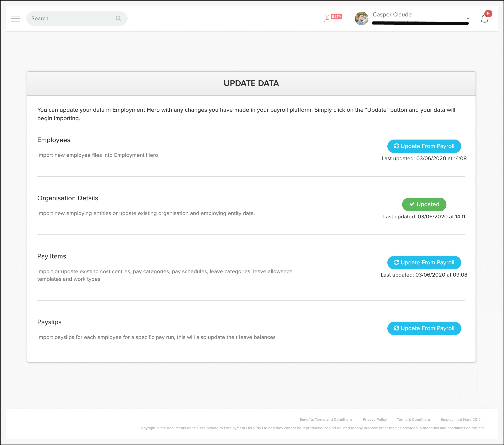Click the BETA label badge
Viewport: 504px width, 445px height.
(x=336, y=16)
